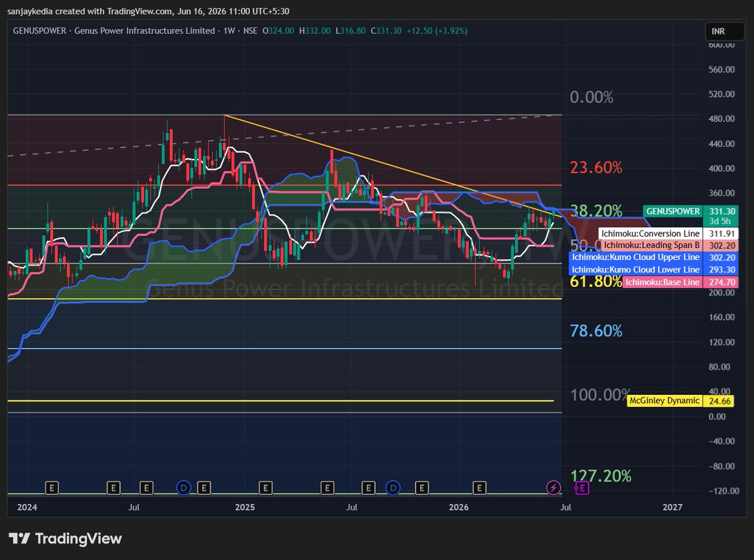
Task: Open the earnings E marker directly above 2026 label
Action: pyautogui.click(x=480, y=487)
